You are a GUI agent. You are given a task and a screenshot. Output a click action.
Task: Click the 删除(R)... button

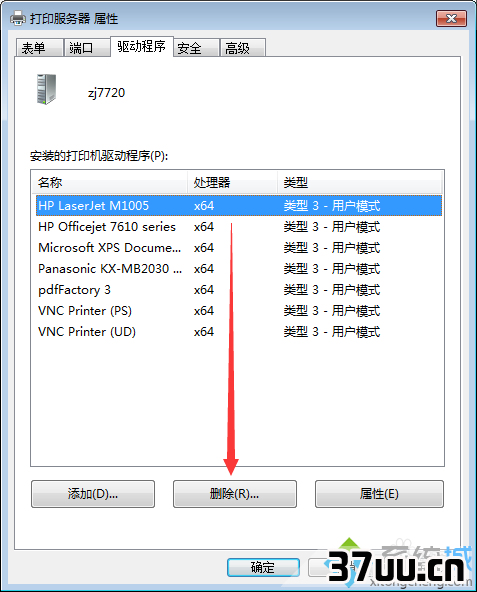click(x=235, y=494)
